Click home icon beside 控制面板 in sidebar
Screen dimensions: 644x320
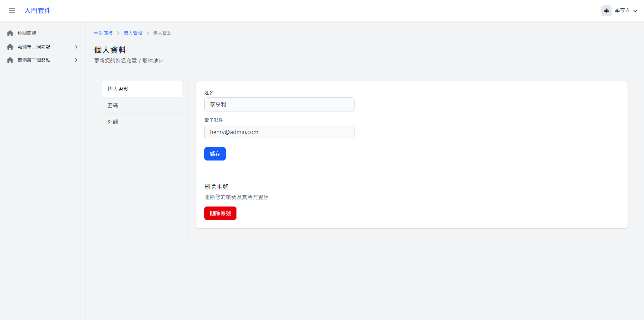(x=10, y=33)
